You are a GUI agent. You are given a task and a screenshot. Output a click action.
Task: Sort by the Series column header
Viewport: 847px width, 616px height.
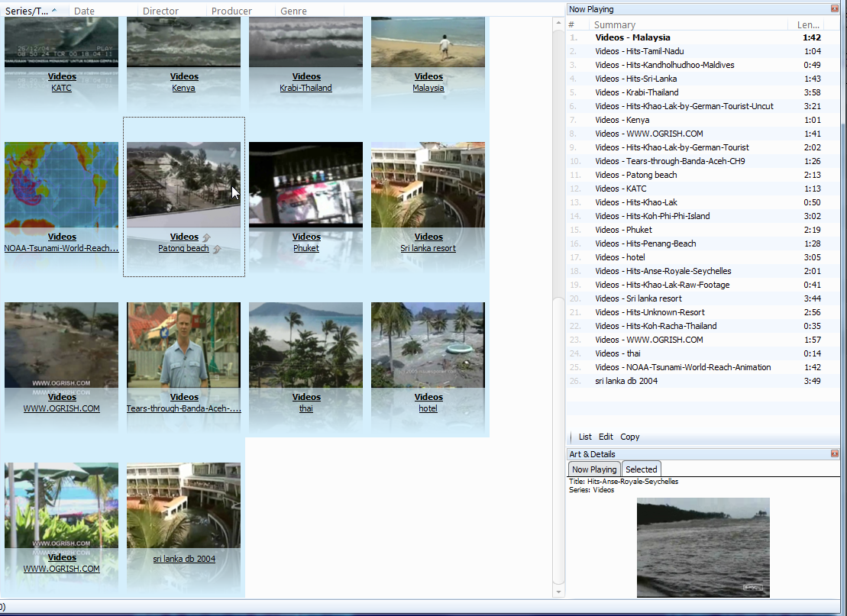(x=31, y=11)
